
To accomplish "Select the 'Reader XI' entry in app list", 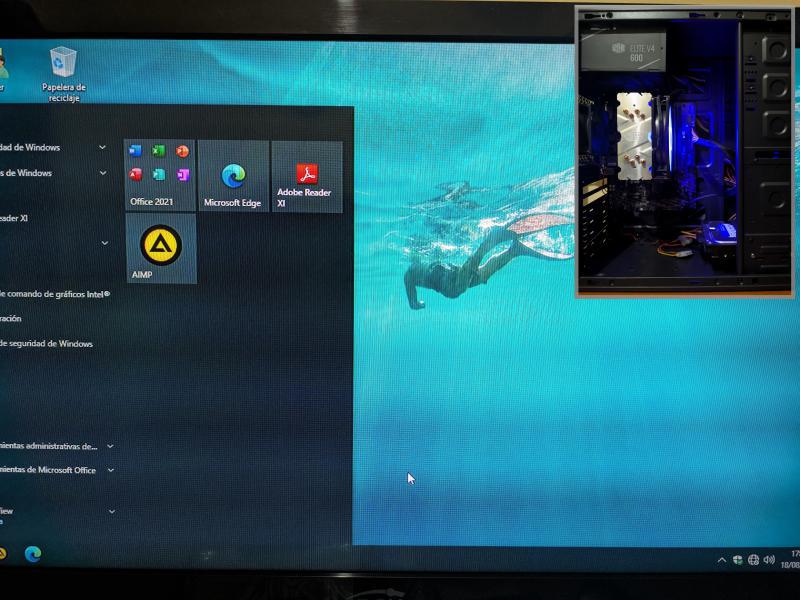I will pos(14,218).
